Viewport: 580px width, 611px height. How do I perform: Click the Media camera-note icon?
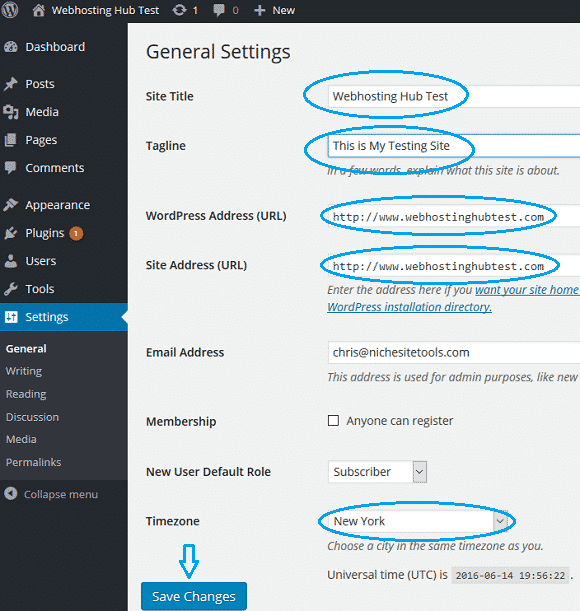coord(11,112)
